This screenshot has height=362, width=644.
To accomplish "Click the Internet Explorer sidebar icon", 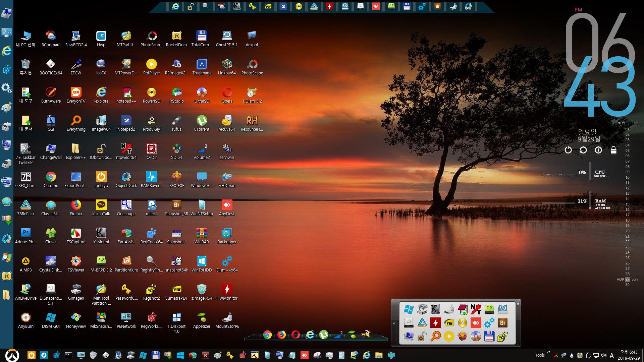I will point(6,51).
